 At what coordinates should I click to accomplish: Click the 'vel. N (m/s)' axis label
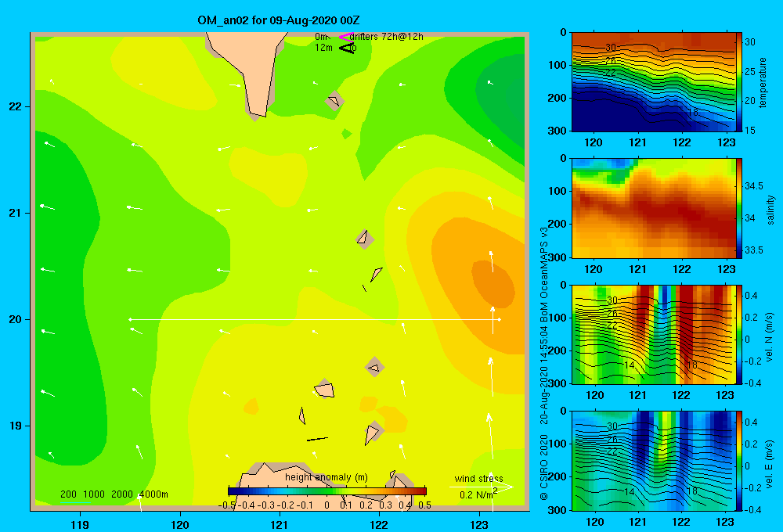tap(770, 337)
